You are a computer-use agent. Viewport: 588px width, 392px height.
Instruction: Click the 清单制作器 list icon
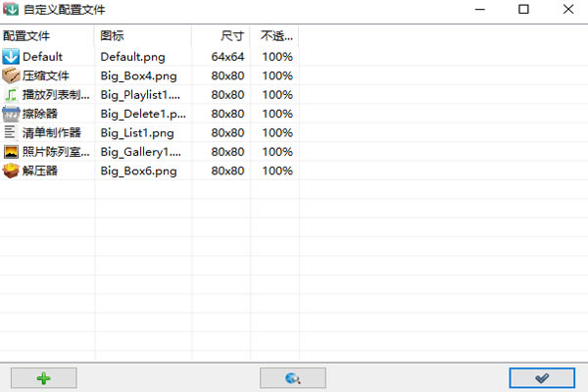tap(11, 132)
